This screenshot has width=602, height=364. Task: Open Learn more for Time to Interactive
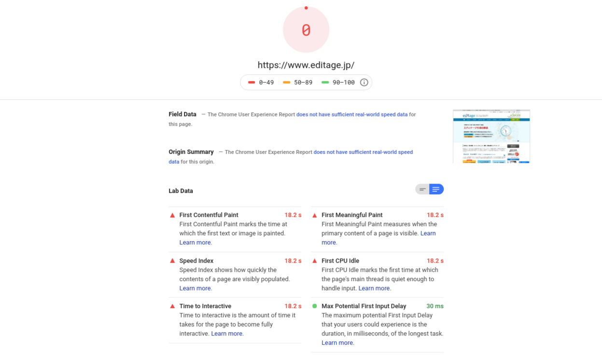click(x=226, y=333)
